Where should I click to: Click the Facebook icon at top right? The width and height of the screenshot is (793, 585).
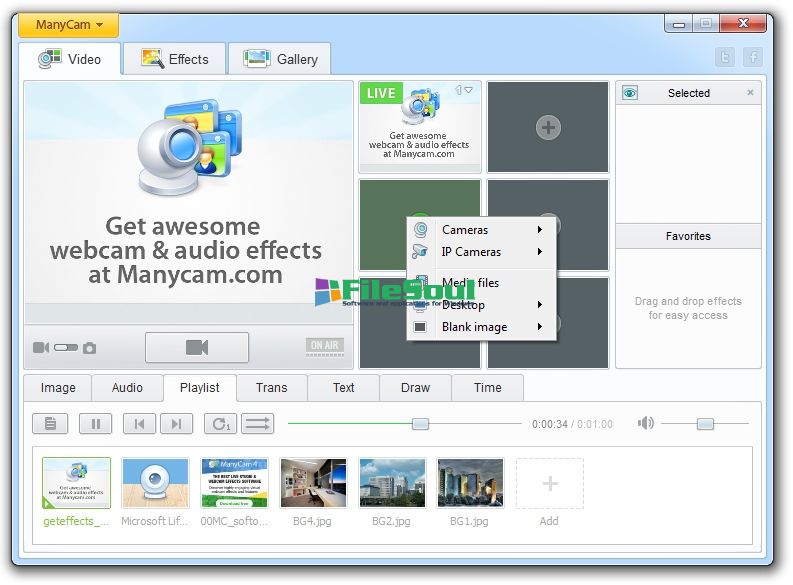click(751, 58)
